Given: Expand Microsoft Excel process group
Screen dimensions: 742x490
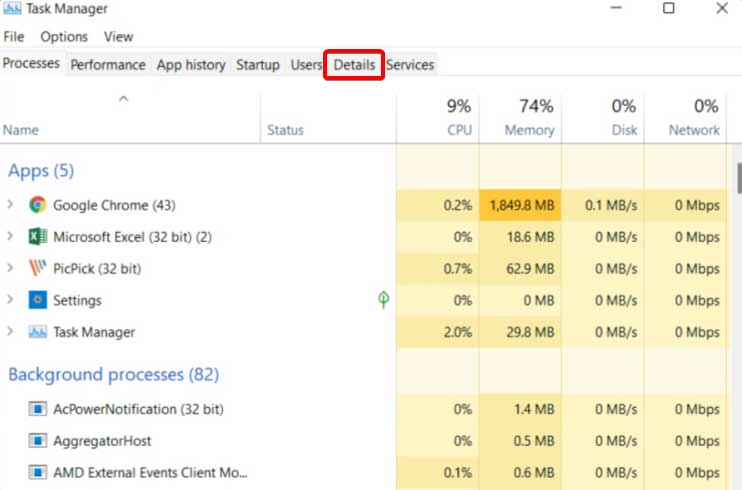Looking at the screenshot, I should coord(10,236).
